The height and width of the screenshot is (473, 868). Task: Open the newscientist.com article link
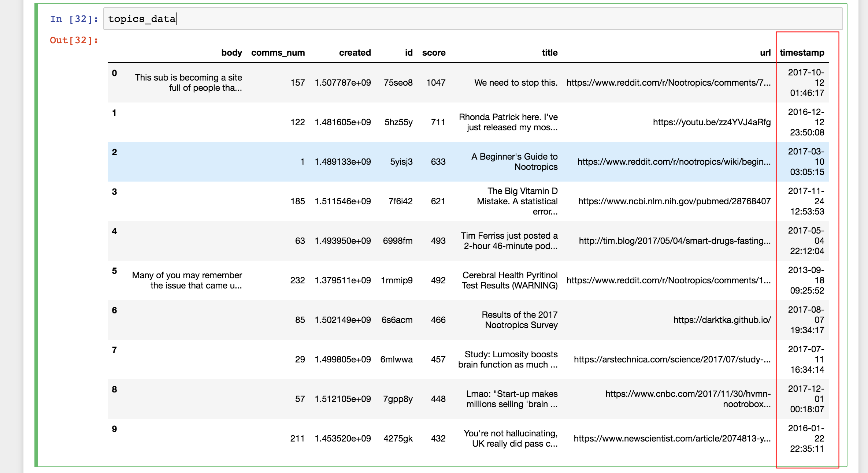pos(672,438)
